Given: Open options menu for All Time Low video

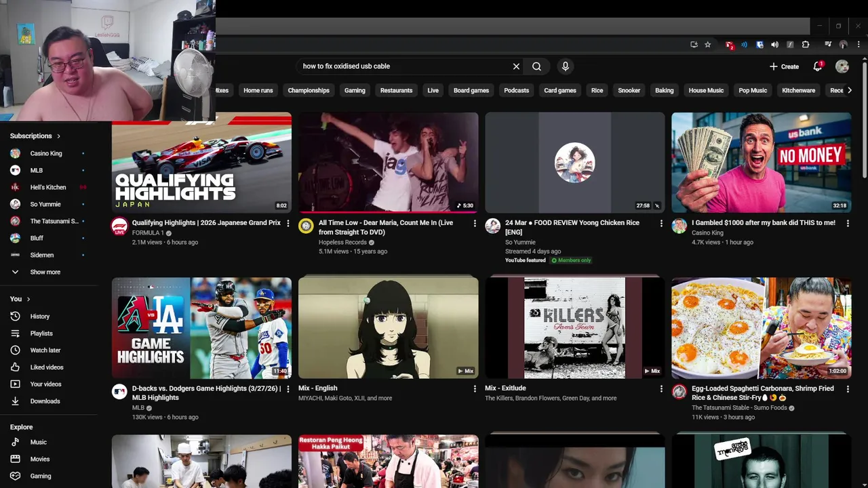Looking at the screenshot, I should point(475,223).
